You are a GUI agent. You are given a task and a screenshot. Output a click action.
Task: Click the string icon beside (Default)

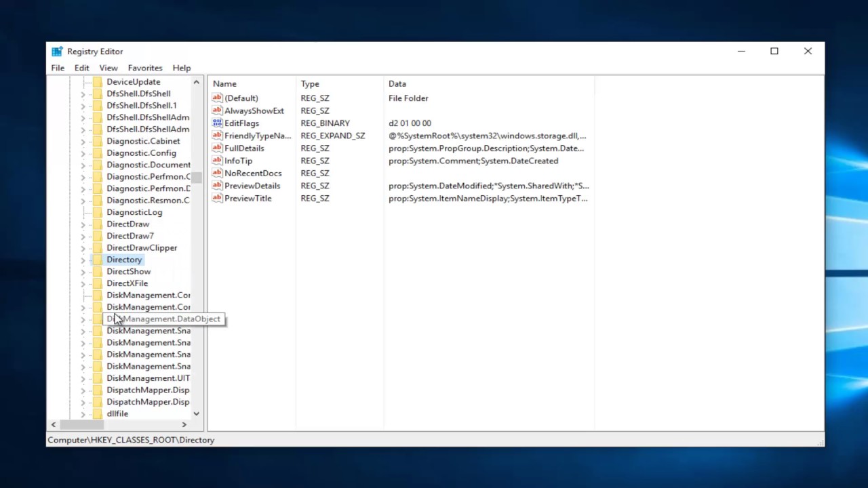[x=217, y=98]
